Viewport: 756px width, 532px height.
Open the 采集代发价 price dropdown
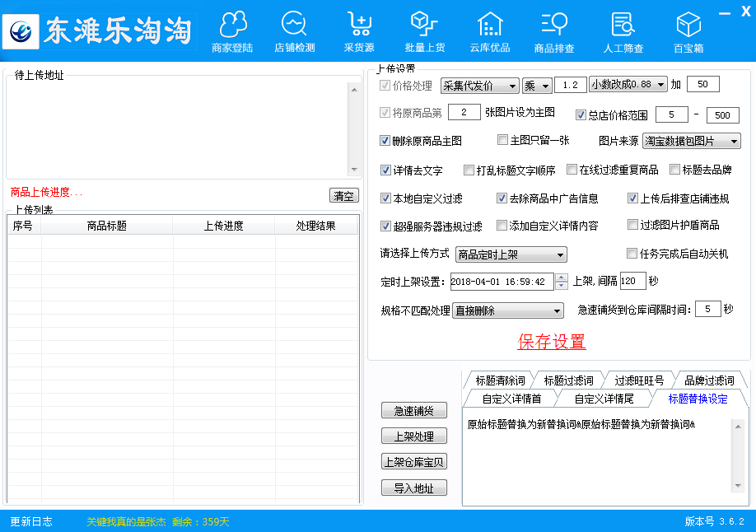[480, 86]
